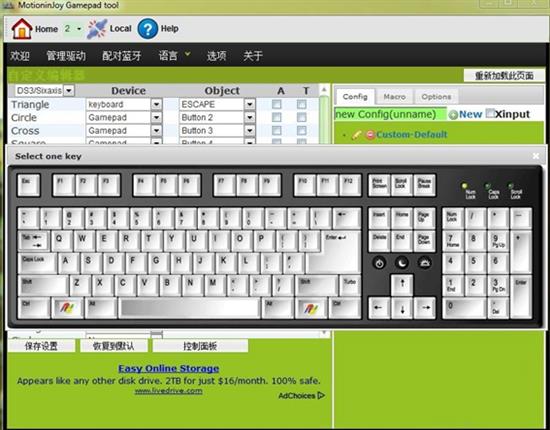Switch to the Macro tab

[394, 97]
